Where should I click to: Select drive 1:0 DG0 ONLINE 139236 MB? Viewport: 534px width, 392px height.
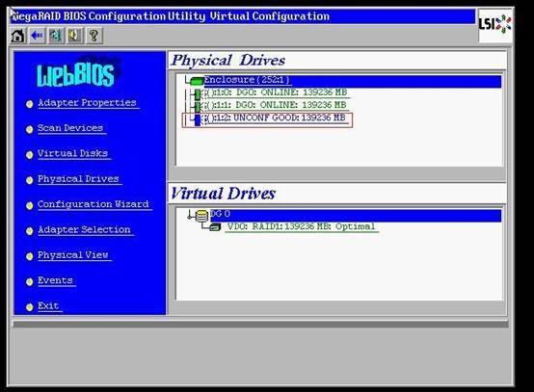point(277,92)
